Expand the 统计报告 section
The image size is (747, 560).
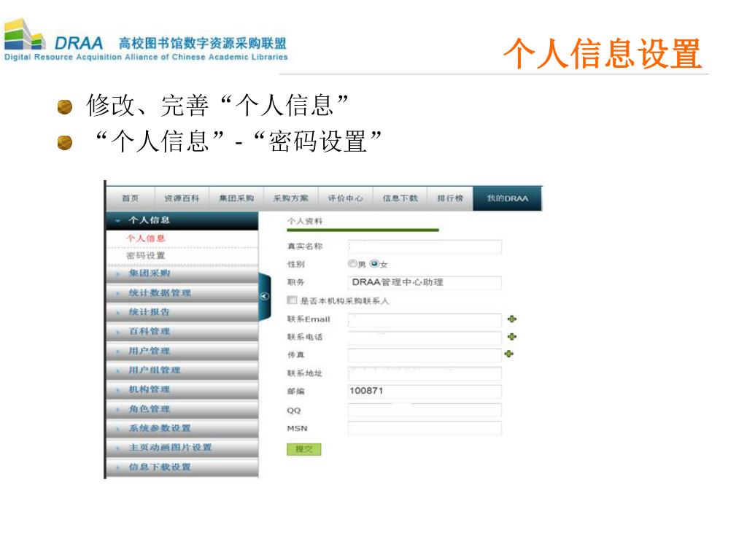(x=182, y=312)
